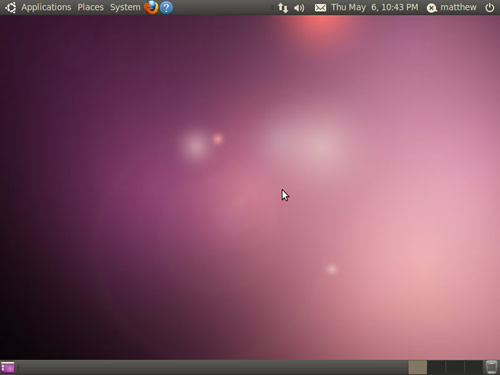500x375 pixels.
Task: Switch to the third workspace
Action: coord(455,367)
